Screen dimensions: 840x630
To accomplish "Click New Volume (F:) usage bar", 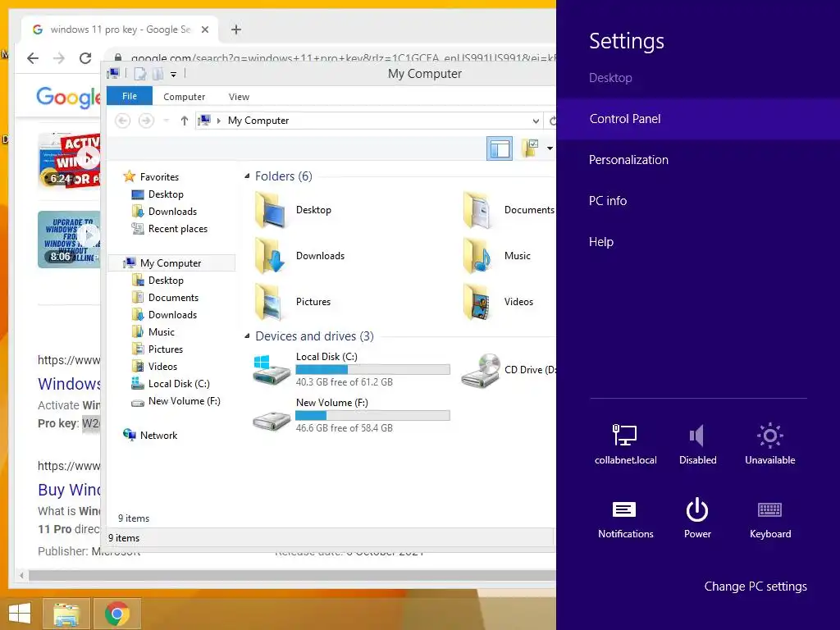I will point(373,415).
